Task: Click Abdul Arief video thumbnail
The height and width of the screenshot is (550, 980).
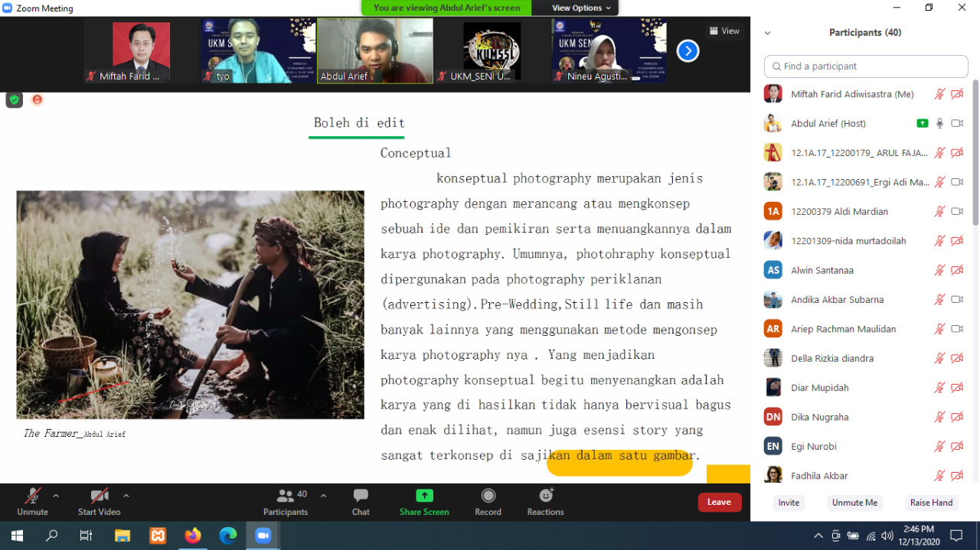Action: 375,50
